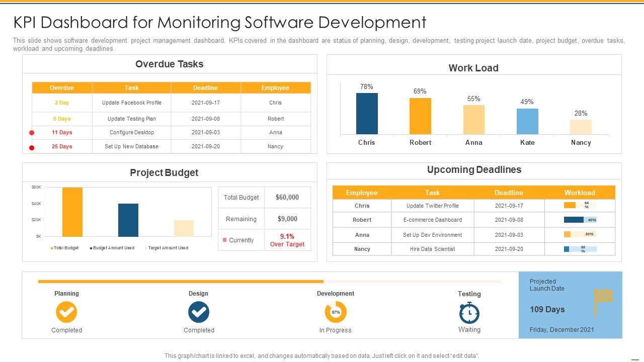Screen dimensions: 644x362
Task: Select the Deadline column header
Action: pyautogui.click(x=509, y=193)
